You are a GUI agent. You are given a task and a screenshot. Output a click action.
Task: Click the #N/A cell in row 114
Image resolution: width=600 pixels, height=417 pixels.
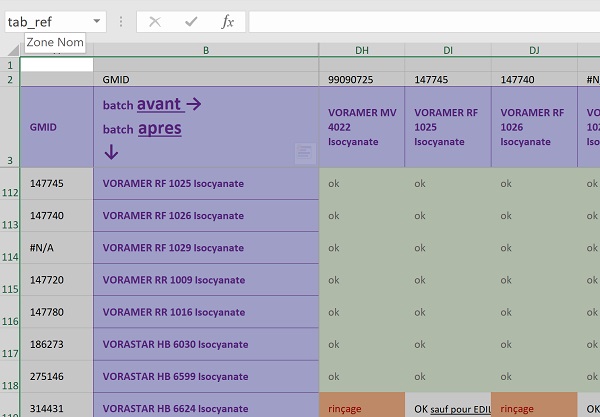[57, 248]
